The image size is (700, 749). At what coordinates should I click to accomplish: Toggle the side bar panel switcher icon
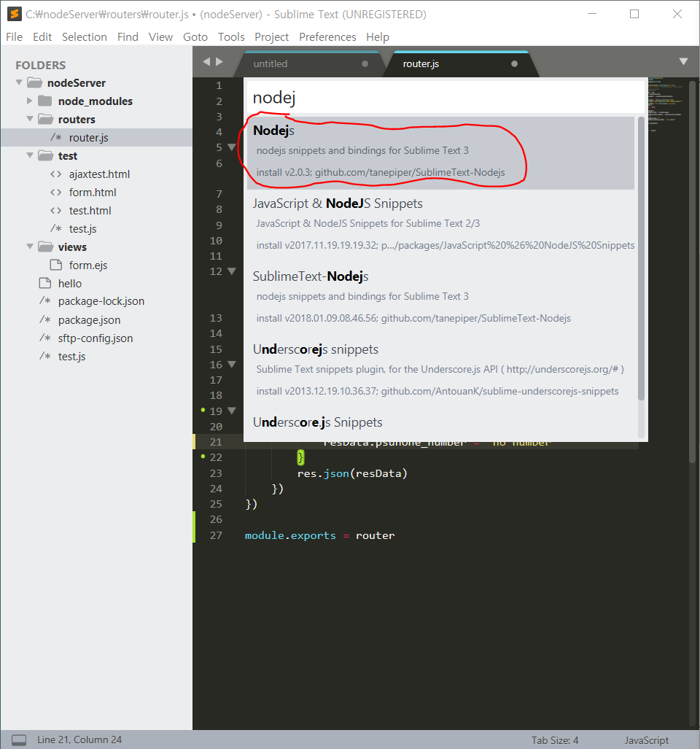(19, 740)
